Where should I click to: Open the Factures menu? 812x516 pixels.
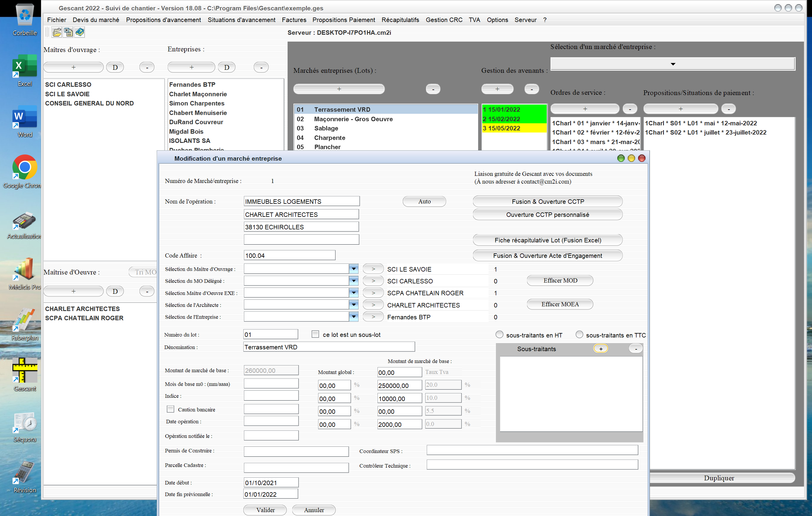pos(294,20)
